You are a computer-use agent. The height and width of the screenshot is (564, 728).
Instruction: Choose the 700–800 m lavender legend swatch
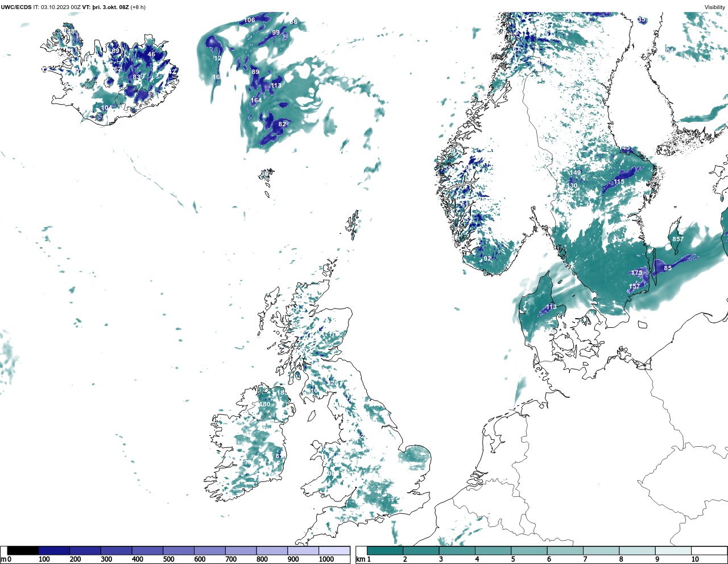point(241,551)
